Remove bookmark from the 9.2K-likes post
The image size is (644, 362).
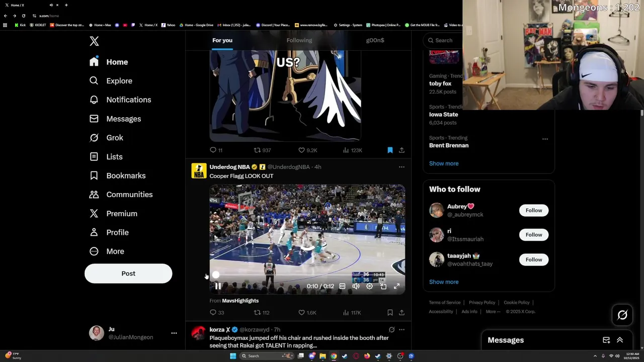[x=390, y=150]
